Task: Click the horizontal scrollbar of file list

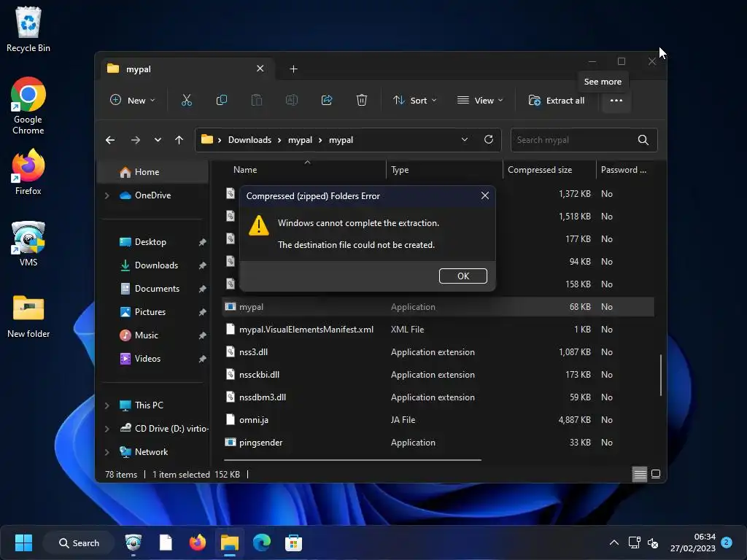Action: point(352,460)
